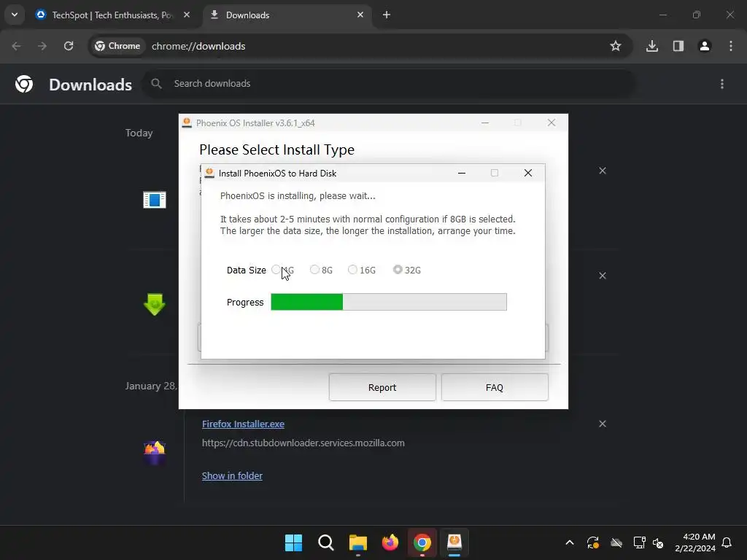The image size is (747, 560).
Task: Open the network display tray icon
Action: (x=639, y=542)
